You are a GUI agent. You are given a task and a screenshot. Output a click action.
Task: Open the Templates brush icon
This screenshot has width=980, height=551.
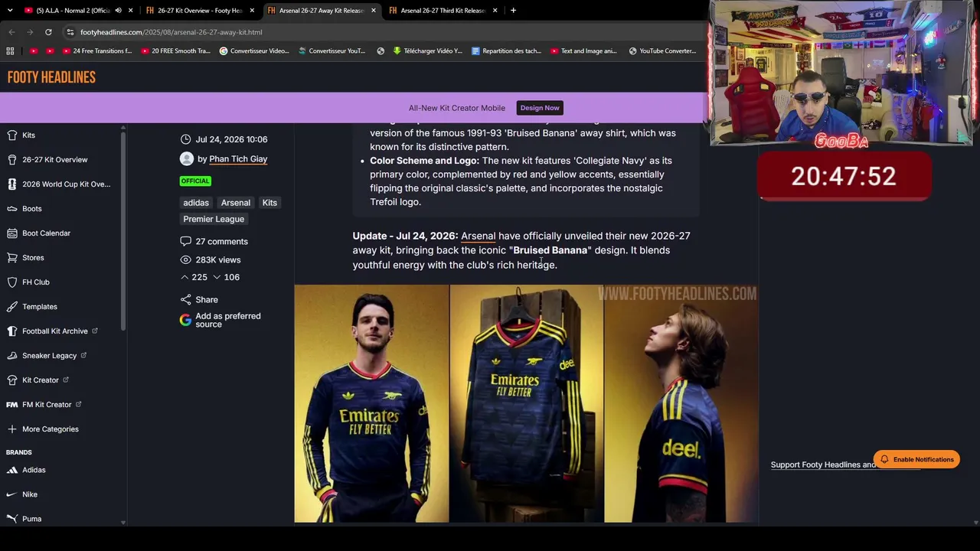point(11,307)
